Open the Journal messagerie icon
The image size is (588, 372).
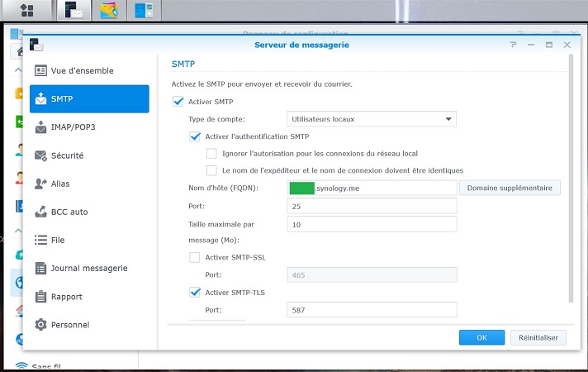(40, 268)
